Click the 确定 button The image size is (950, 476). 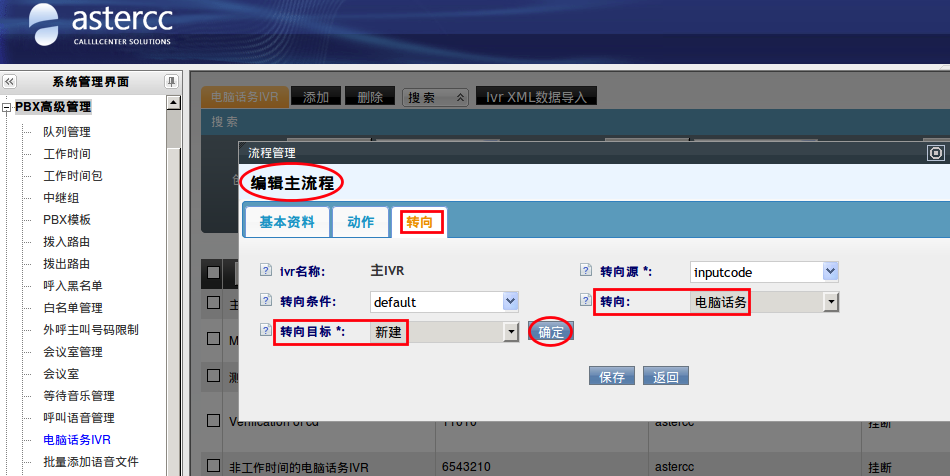point(551,332)
